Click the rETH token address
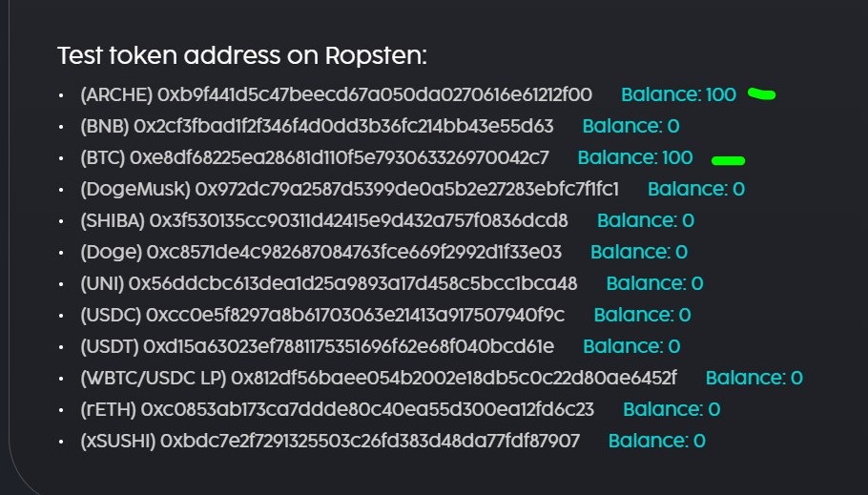The width and height of the screenshot is (868, 495). [x=367, y=409]
